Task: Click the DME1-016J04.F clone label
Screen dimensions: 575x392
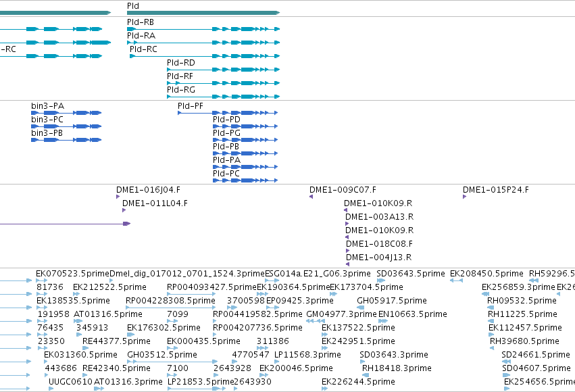Action: (148, 191)
